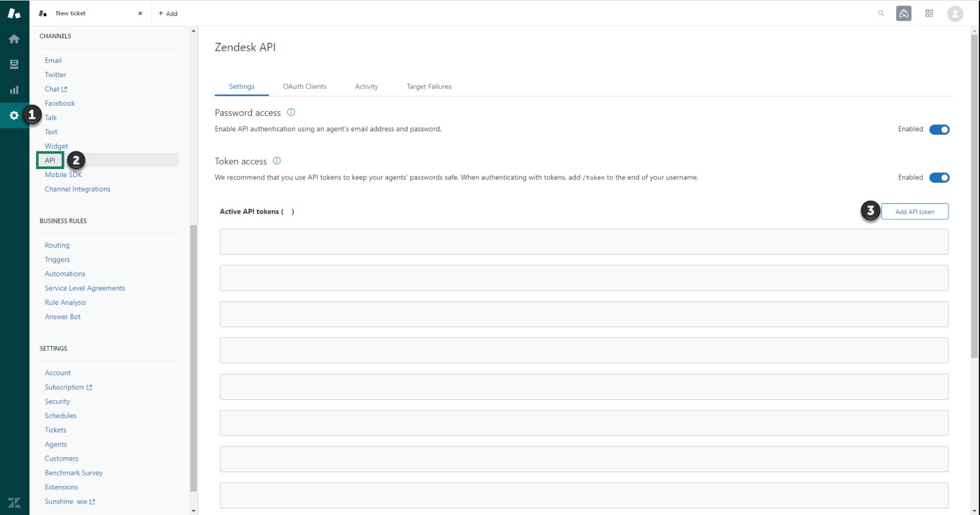This screenshot has width=980, height=515.
Task: Open the Reporting bar chart icon
Action: [x=14, y=90]
